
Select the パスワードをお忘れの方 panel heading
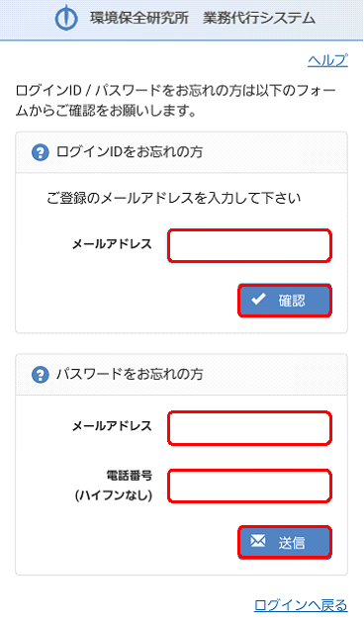(130, 374)
